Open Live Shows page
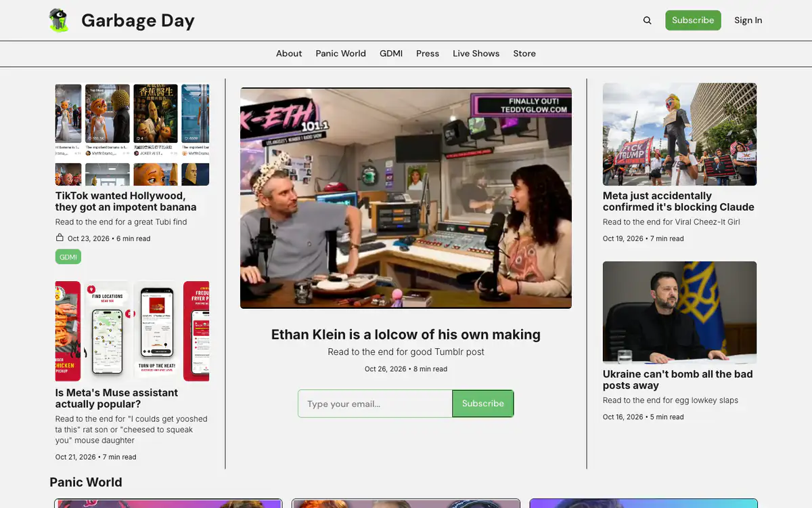The height and width of the screenshot is (508, 812). click(476, 54)
